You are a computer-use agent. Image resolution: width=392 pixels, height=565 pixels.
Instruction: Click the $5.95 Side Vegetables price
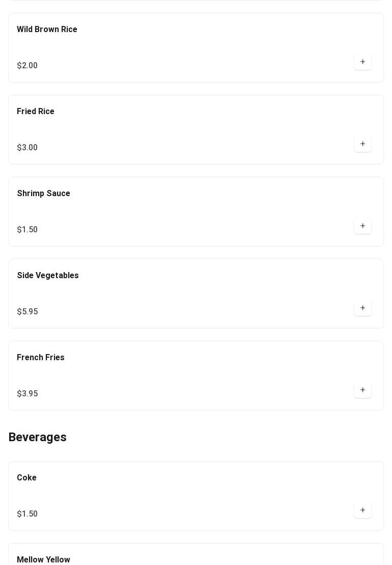[27, 311]
